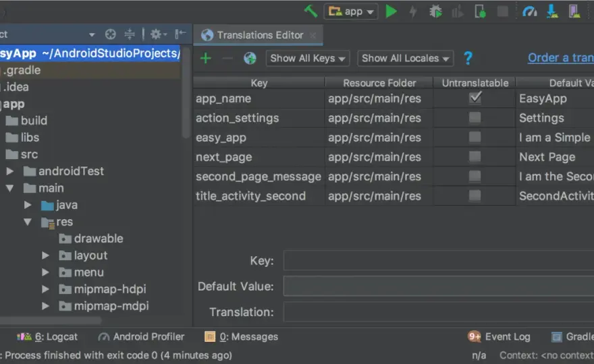Image resolution: width=594 pixels, height=364 pixels.
Task: Expand the java folder
Action: [x=28, y=205]
